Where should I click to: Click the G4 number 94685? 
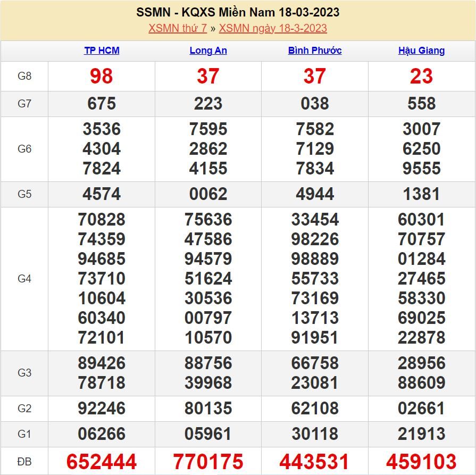tap(102, 259)
